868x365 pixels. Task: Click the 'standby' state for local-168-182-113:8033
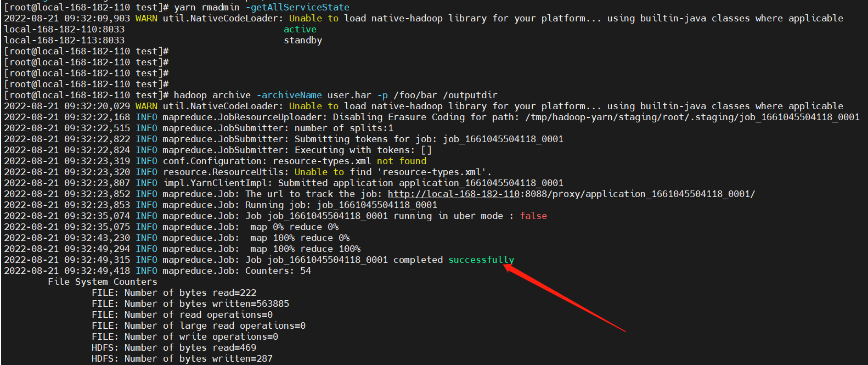[303, 40]
